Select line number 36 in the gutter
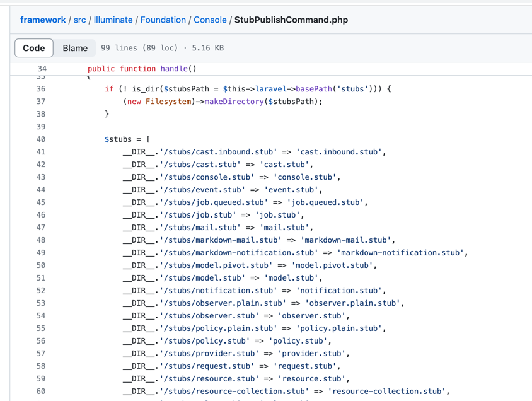Viewport: 532px width, 401px height. [x=41, y=89]
